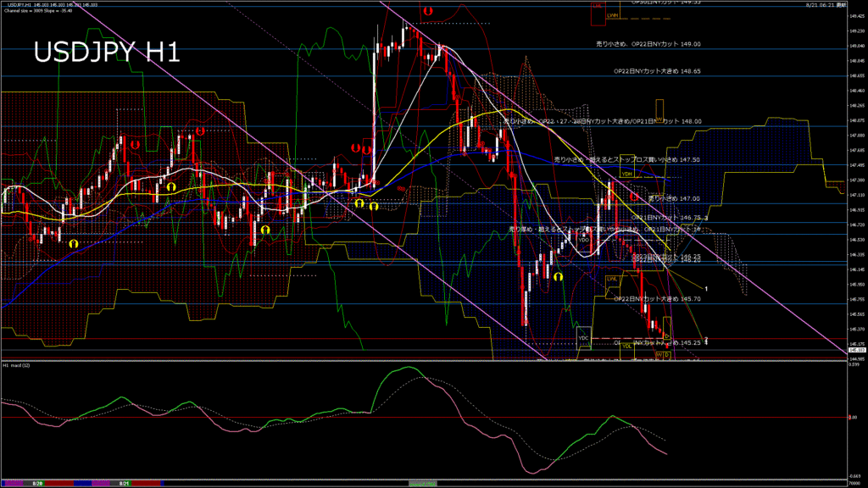Viewport: 868px width, 488px height.
Task: Click the last yellow up arrow near 145.950
Action: click(x=558, y=276)
